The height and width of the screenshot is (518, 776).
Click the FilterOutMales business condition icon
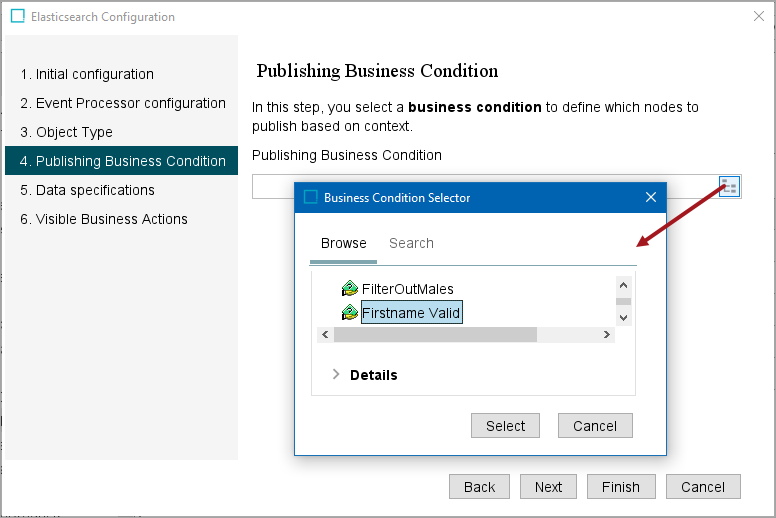[349, 288]
